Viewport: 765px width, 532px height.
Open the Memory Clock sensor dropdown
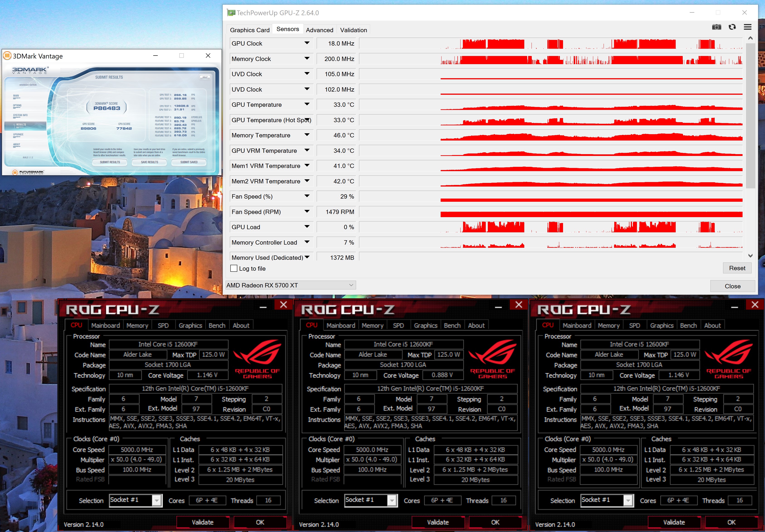point(307,59)
